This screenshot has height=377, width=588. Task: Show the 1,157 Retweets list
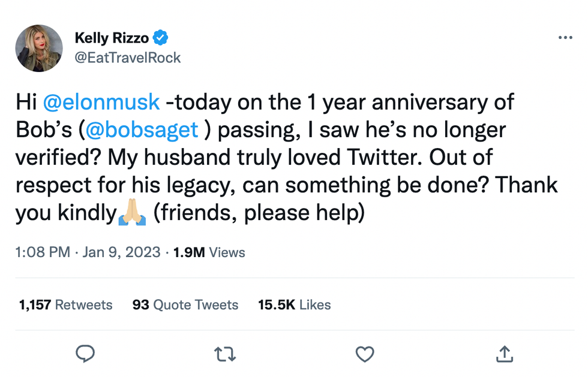pos(65,304)
